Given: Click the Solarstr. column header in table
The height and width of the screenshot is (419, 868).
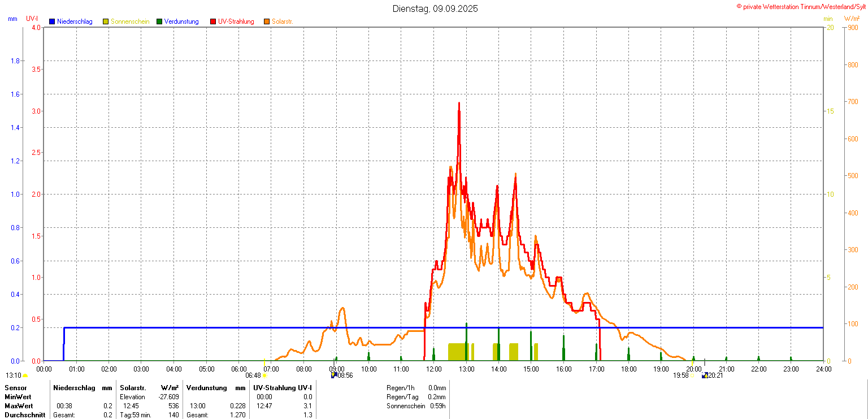Looking at the screenshot, I should (x=133, y=388).
